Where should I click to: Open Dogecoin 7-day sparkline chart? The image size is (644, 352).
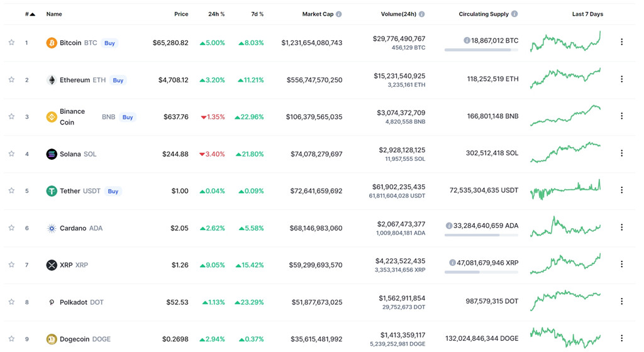[x=565, y=338]
